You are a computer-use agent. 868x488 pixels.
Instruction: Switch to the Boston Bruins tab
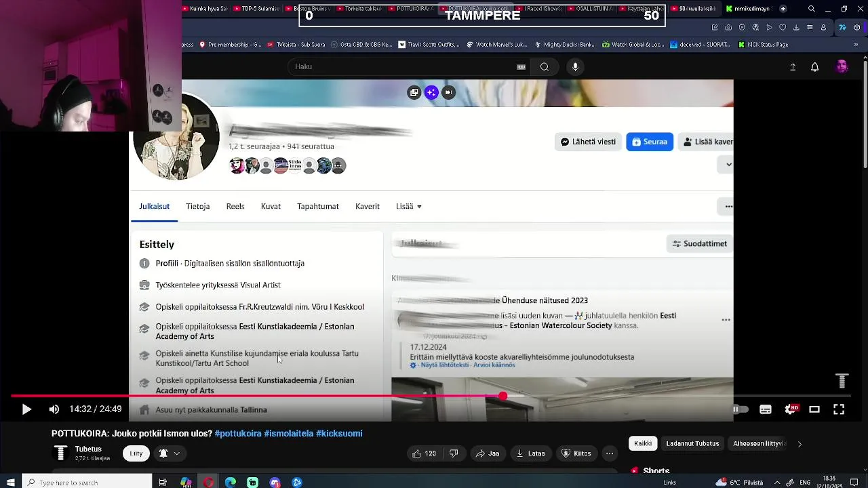click(x=308, y=9)
